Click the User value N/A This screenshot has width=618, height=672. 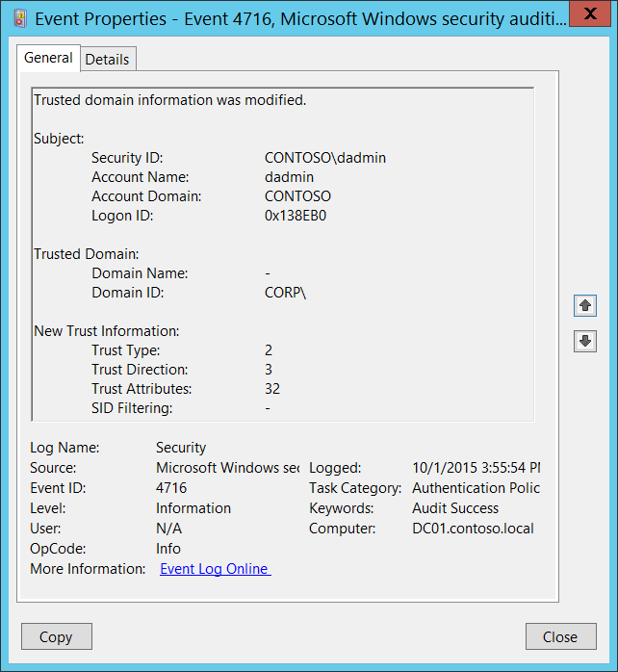click(x=168, y=529)
